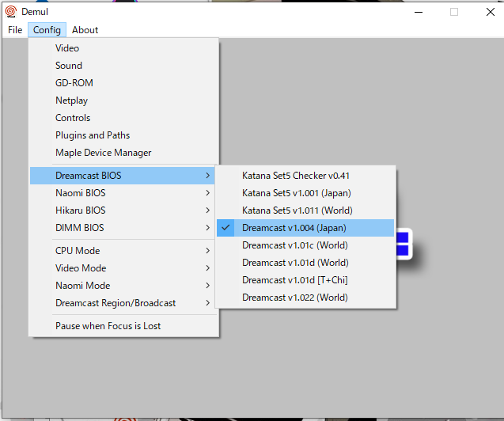Select Dreamcast v1.01c (World) BIOS

(x=305, y=245)
